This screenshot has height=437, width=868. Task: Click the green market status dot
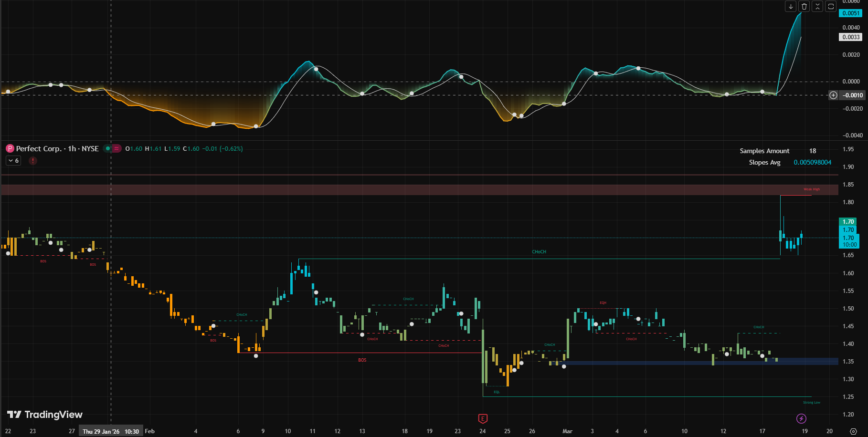tap(108, 148)
